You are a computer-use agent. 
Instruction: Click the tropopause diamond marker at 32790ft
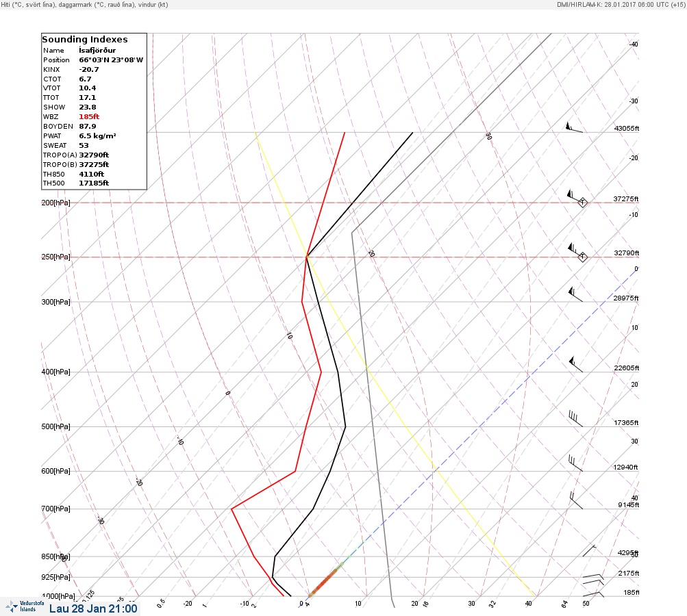(x=582, y=257)
